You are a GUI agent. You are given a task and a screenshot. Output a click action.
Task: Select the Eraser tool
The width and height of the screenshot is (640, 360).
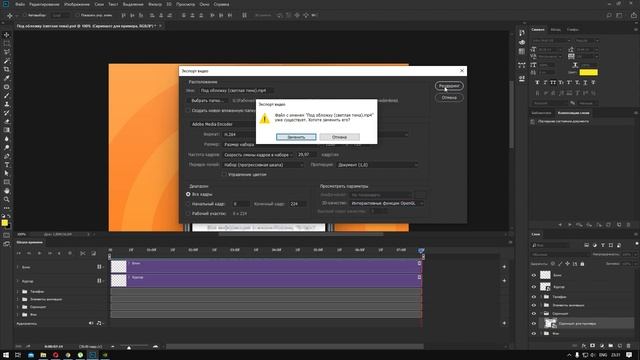coord(7,121)
